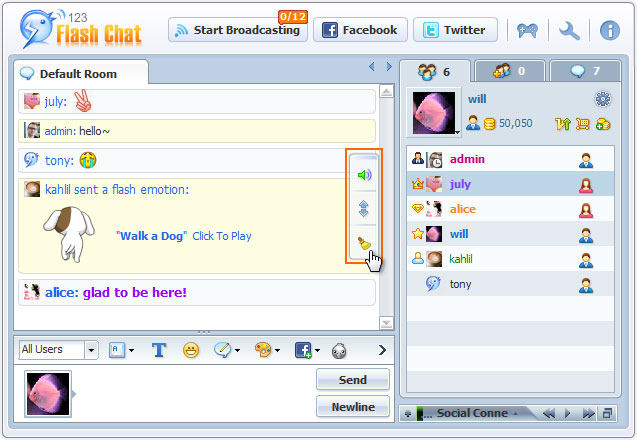The image size is (637, 440).
Task: Open the games controller icon
Action: tap(527, 30)
